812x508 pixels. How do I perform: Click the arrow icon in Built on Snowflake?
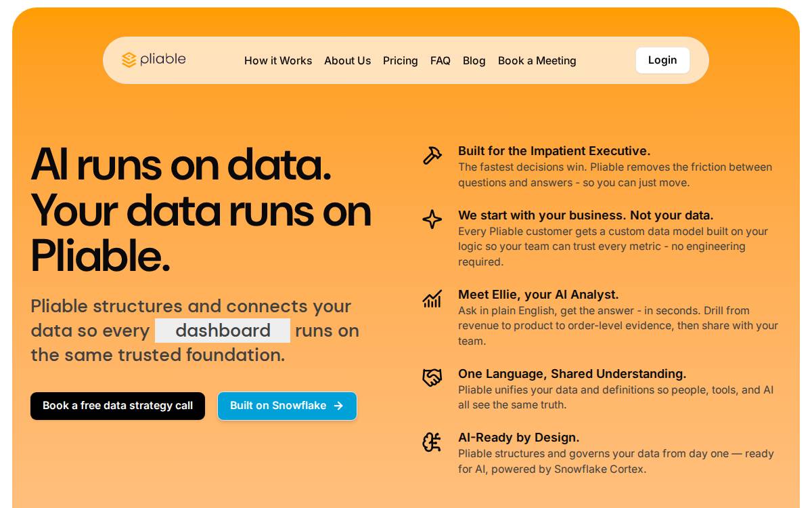[338, 406]
